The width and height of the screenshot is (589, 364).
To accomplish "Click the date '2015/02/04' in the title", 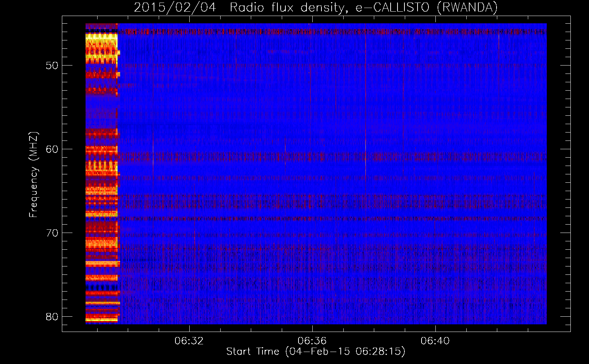I will [x=175, y=7].
